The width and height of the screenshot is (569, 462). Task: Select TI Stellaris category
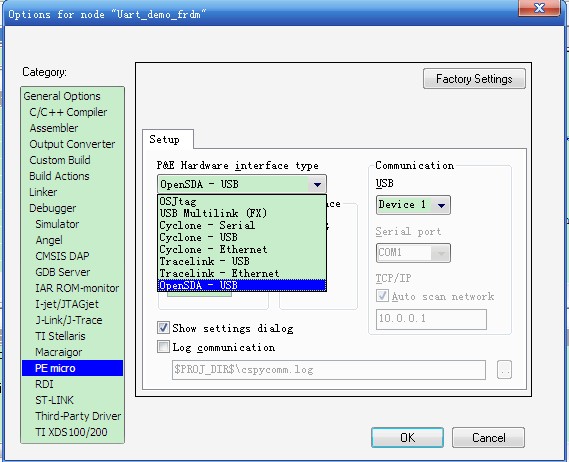(60, 336)
